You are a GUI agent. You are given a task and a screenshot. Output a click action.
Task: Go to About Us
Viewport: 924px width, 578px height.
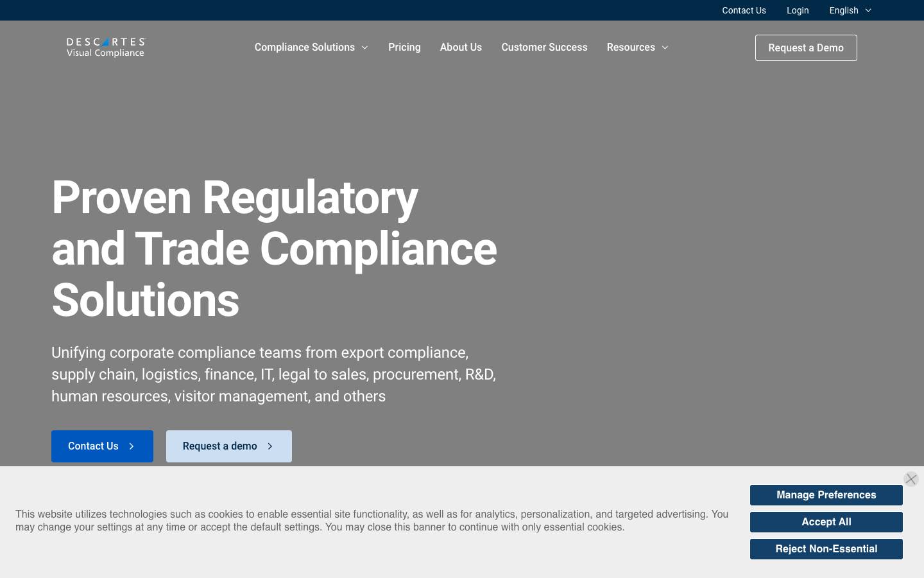[461, 48]
